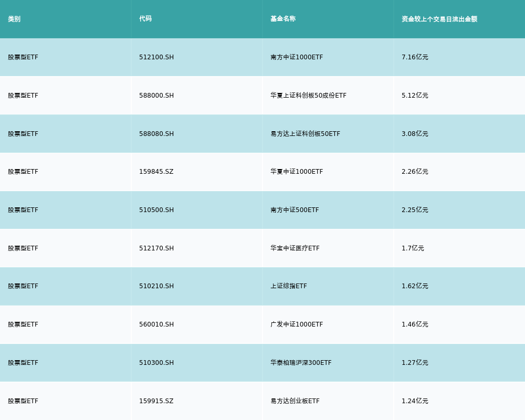Screen dimensions: 525x420
Task: Click code 159845.SZ in table
Action: tap(156, 172)
